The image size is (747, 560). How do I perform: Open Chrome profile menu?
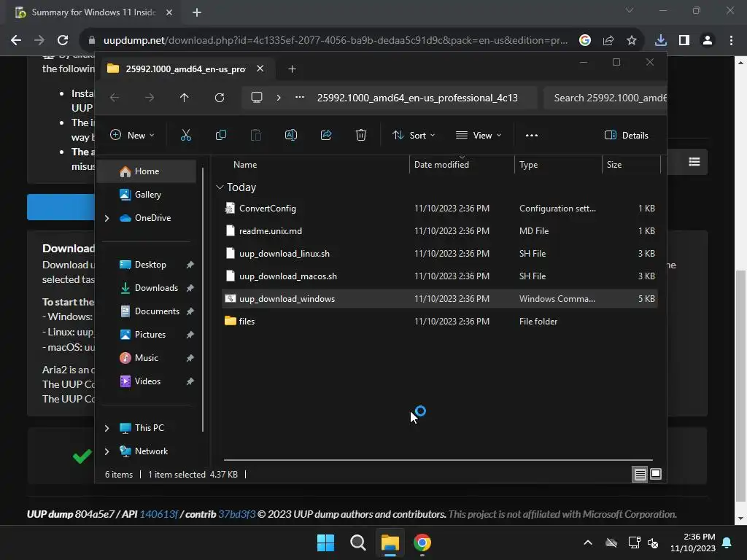tap(708, 40)
